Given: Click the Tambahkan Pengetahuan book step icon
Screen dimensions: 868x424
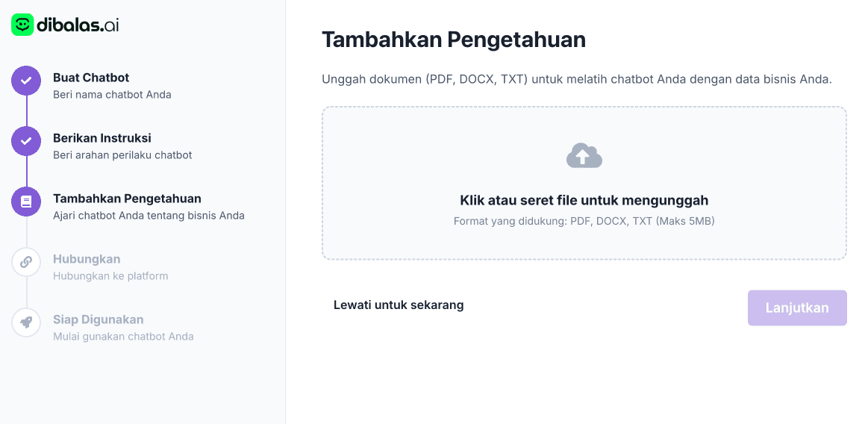Looking at the screenshot, I should 26,202.
